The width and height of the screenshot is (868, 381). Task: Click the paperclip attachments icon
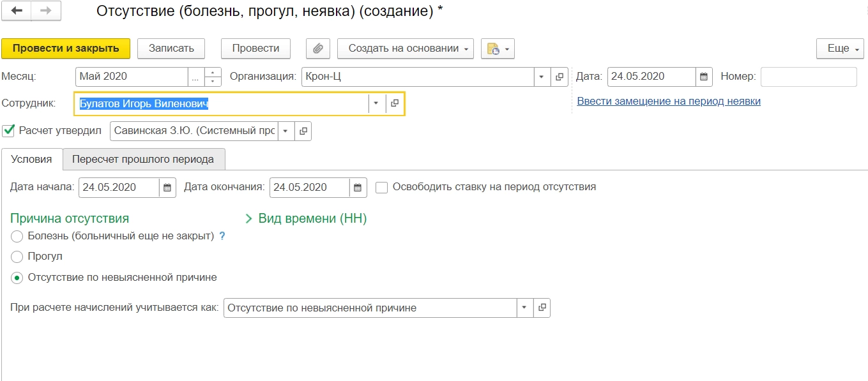[317, 49]
